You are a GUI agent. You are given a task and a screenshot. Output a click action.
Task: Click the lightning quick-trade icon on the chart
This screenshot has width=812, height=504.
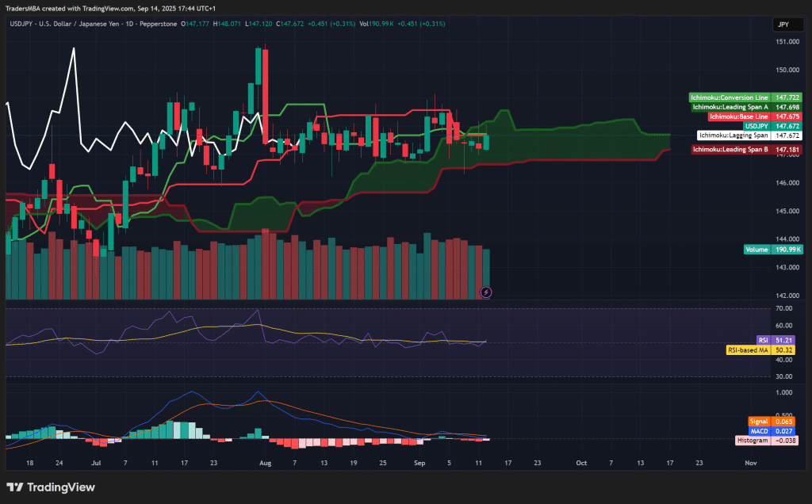click(485, 292)
